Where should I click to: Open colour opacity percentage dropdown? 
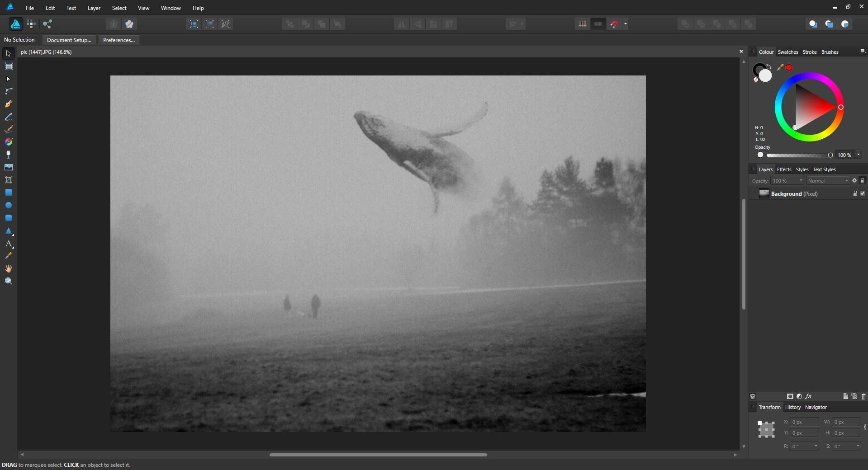pos(858,155)
